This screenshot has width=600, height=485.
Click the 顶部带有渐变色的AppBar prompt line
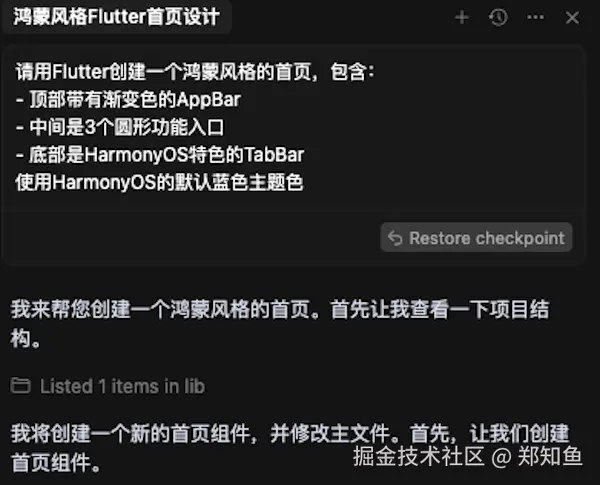[x=128, y=100]
